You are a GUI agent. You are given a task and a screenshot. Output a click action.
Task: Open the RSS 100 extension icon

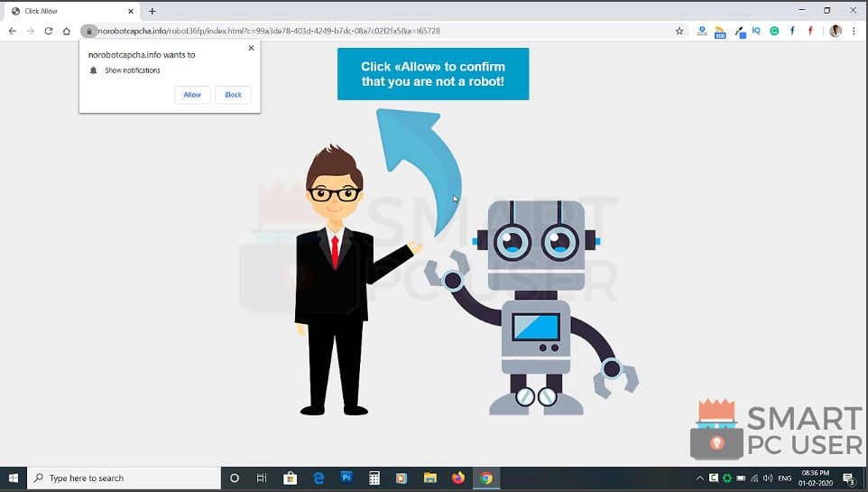pyautogui.click(x=720, y=32)
